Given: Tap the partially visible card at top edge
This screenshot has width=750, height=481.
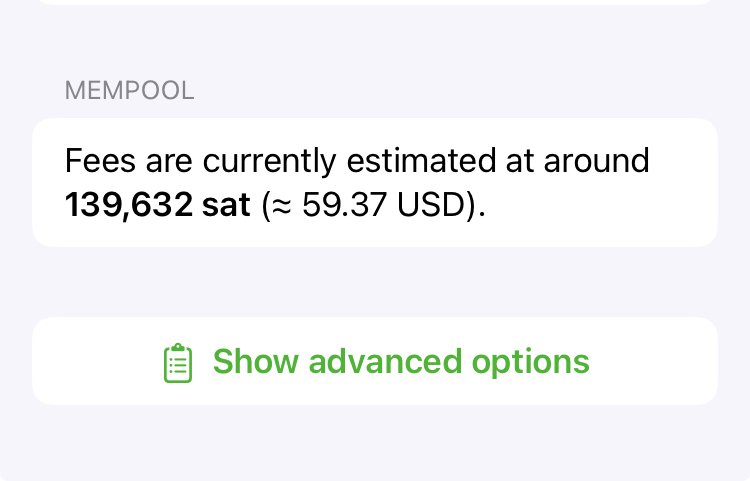Looking at the screenshot, I should click(x=375, y=2).
